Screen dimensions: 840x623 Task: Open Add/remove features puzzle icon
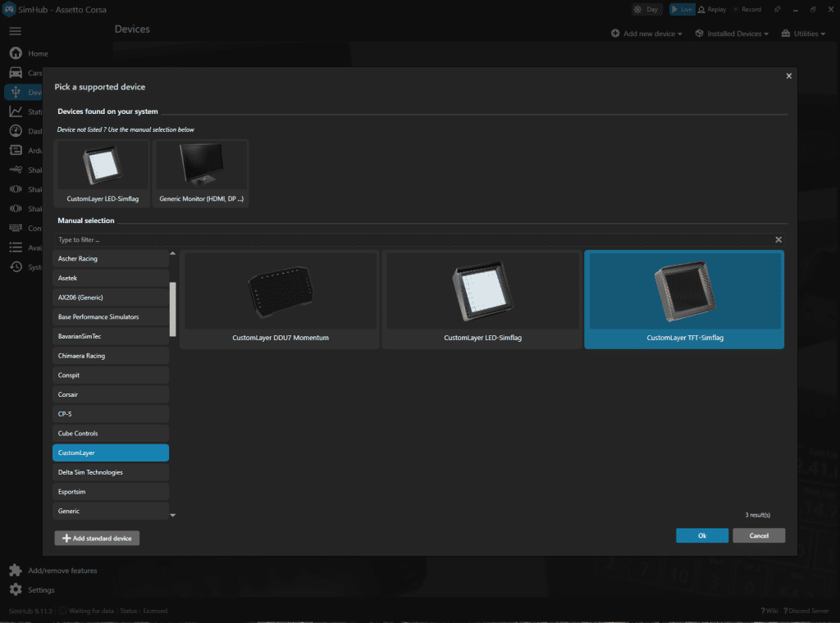16,571
